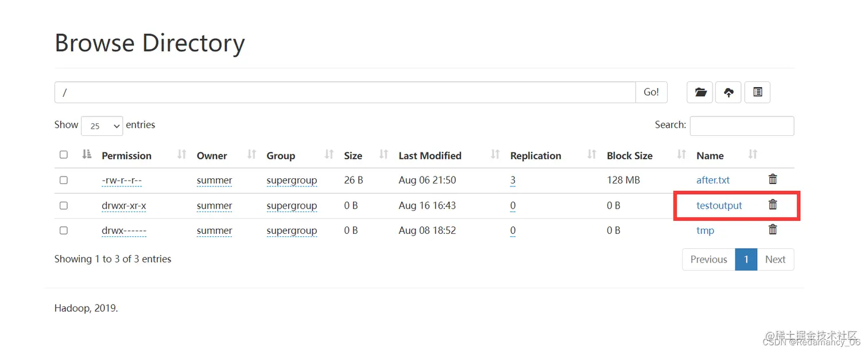Focus the directory path input field

tap(345, 92)
